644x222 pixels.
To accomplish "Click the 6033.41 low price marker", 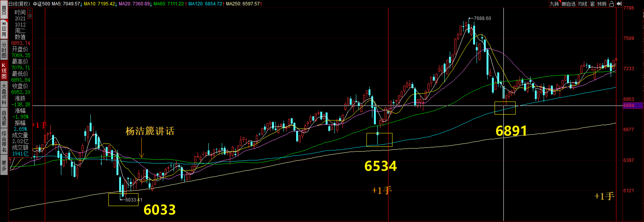I will (x=133, y=200).
